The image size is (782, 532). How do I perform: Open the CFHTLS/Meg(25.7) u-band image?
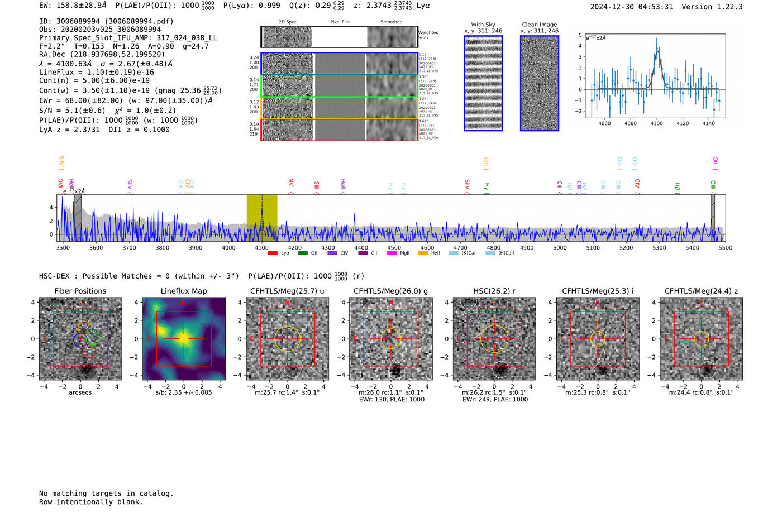click(x=287, y=339)
